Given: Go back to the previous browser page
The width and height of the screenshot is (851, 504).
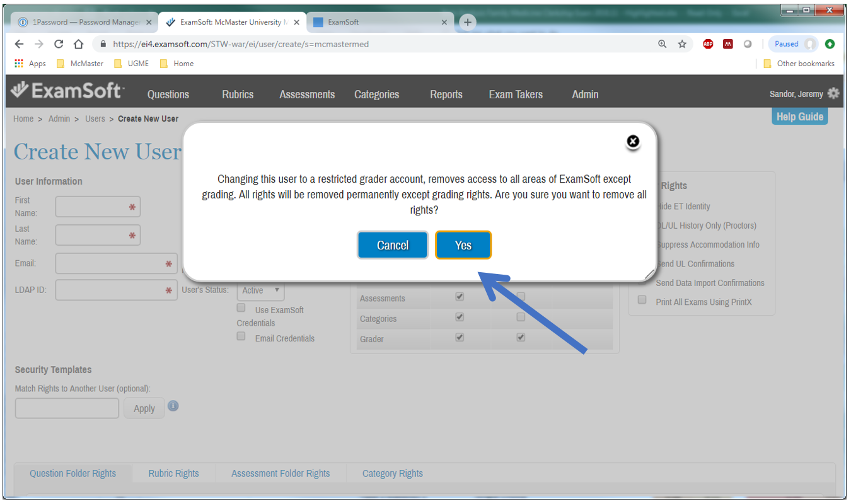Looking at the screenshot, I should point(20,44).
